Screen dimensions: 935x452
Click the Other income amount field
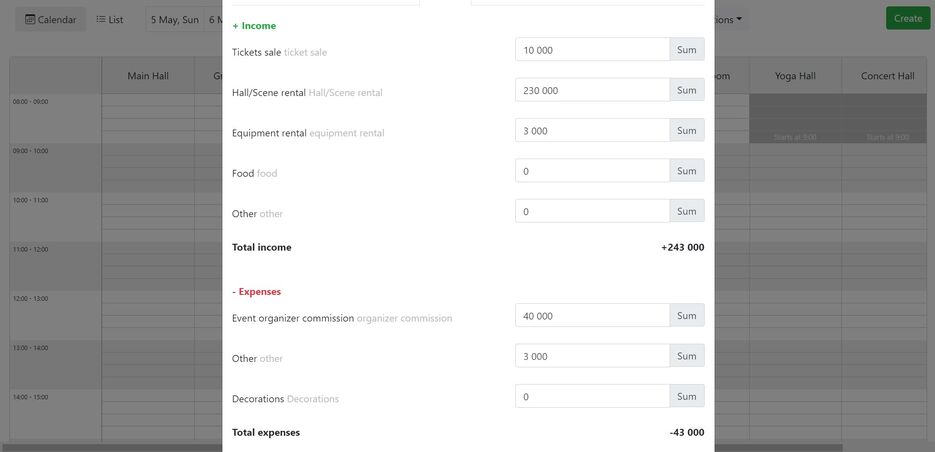pos(592,211)
